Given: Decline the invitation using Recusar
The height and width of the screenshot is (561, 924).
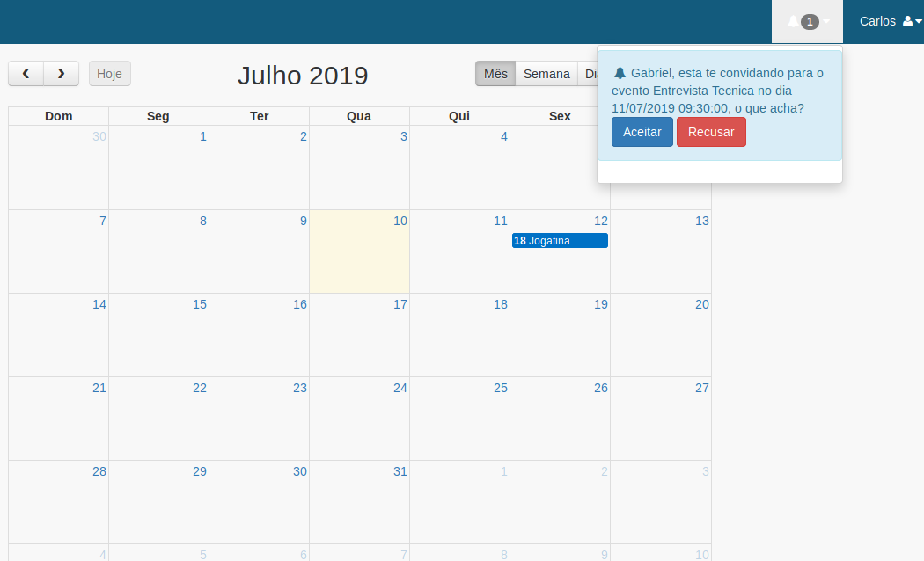Looking at the screenshot, I should tap(711, 131).
